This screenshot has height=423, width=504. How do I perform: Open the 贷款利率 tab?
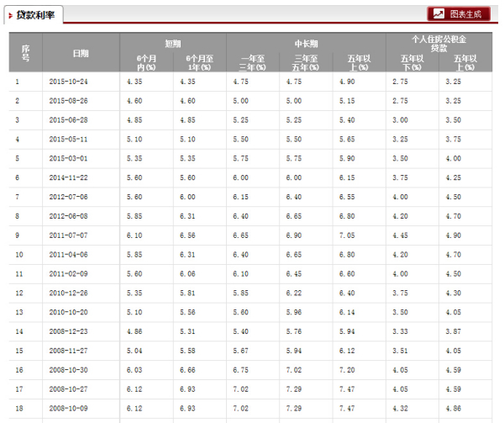pos(34,15)
